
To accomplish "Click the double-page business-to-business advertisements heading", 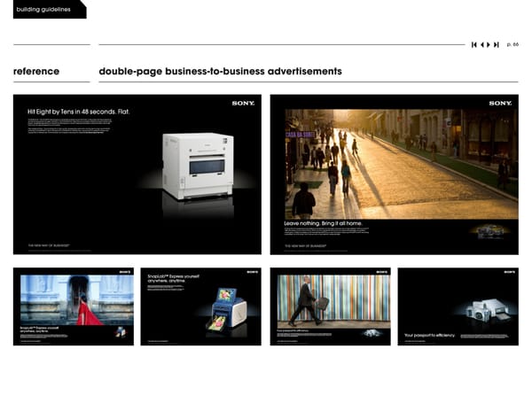I will coord(220,71).
